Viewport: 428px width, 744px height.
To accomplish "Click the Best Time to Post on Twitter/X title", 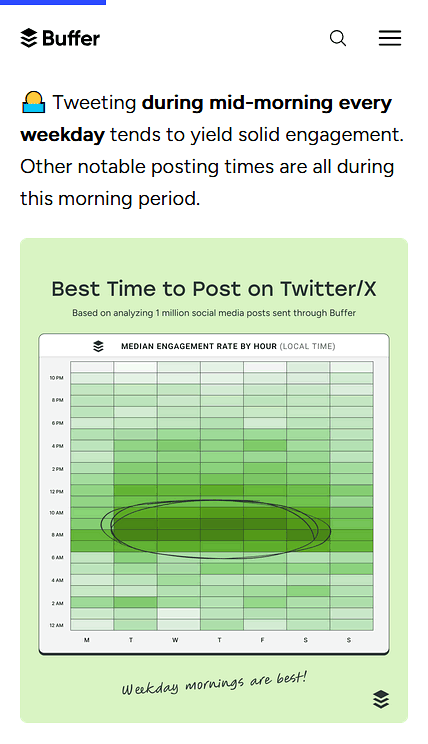I will click(x=214, y=288).
